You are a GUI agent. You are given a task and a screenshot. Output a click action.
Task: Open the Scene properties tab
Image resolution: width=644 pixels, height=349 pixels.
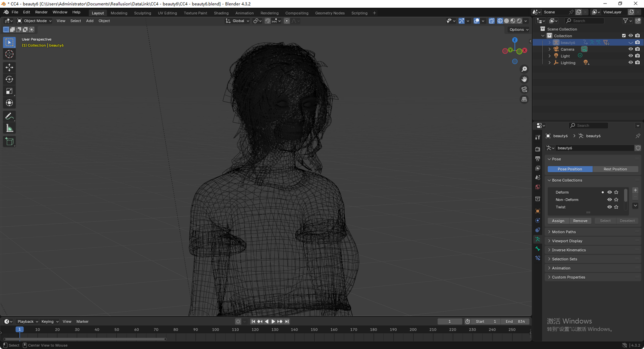click(x=538, y=178)
